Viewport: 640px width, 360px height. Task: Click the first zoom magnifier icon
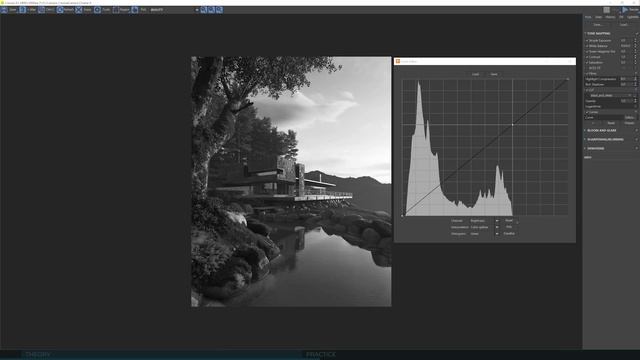(x=203, y=10)
